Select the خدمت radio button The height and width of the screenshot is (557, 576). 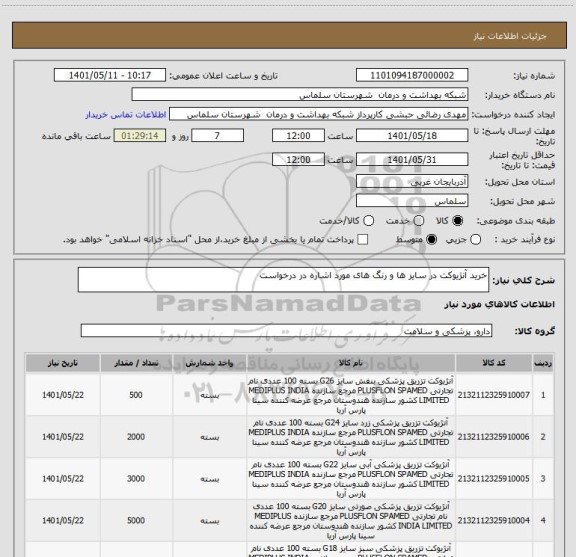pyautogui.click(x=419, y=220)
